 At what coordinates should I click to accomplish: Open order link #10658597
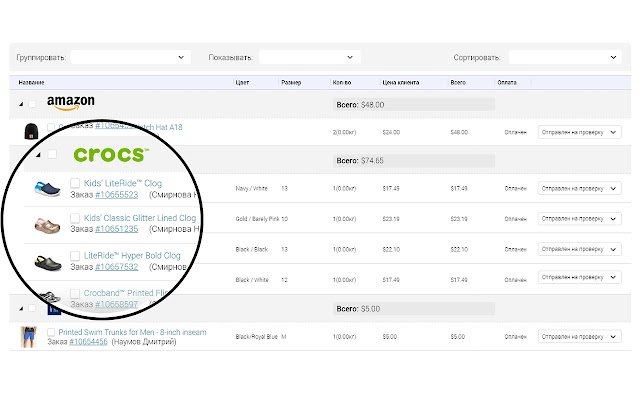[x=117, y=304]
